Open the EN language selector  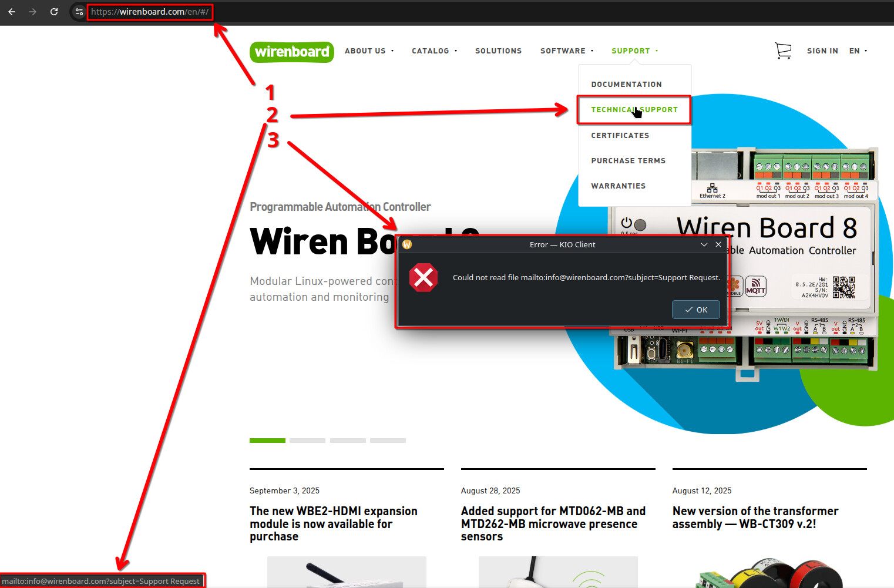pos(858,51)
